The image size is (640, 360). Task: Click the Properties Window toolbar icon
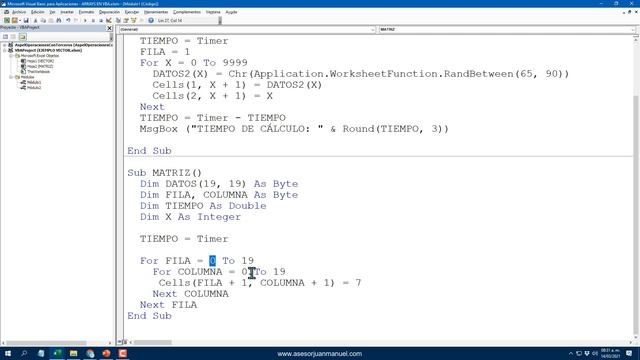click(x=126, y=20)
